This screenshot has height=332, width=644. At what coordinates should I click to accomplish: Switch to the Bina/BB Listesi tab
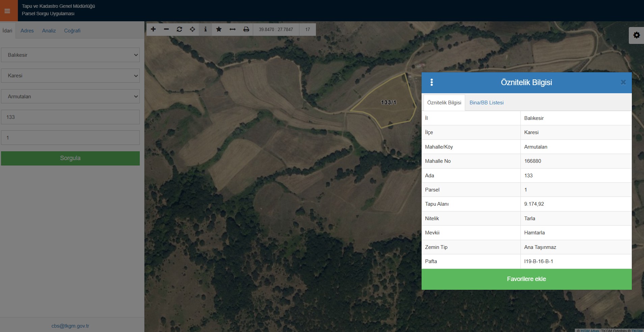tap(486, 103)
